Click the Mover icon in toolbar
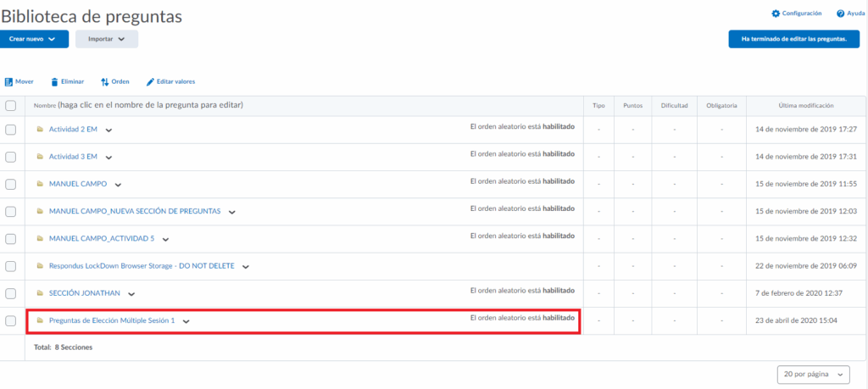Screen dimensions: 868x389 click(8, 81)
